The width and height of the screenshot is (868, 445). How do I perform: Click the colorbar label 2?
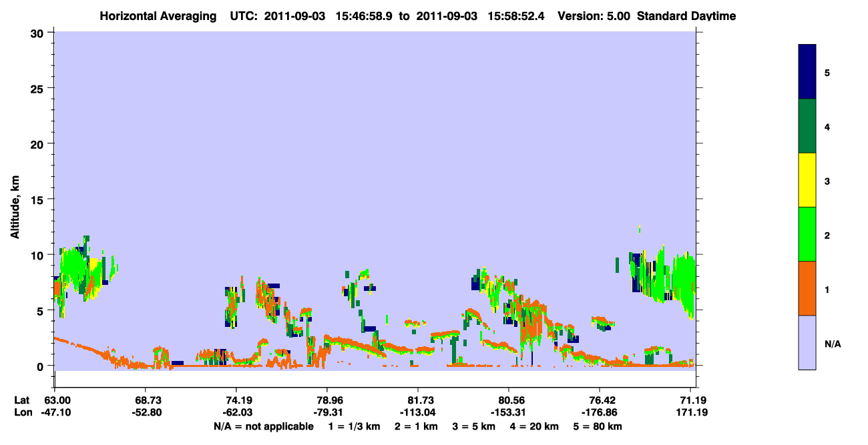click(x=827, y=235)
